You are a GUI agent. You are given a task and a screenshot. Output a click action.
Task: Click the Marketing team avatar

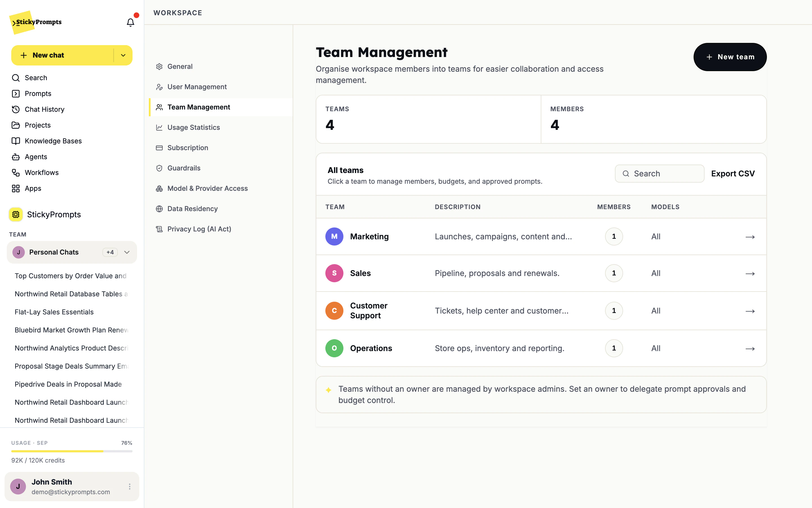coord(334,237)
